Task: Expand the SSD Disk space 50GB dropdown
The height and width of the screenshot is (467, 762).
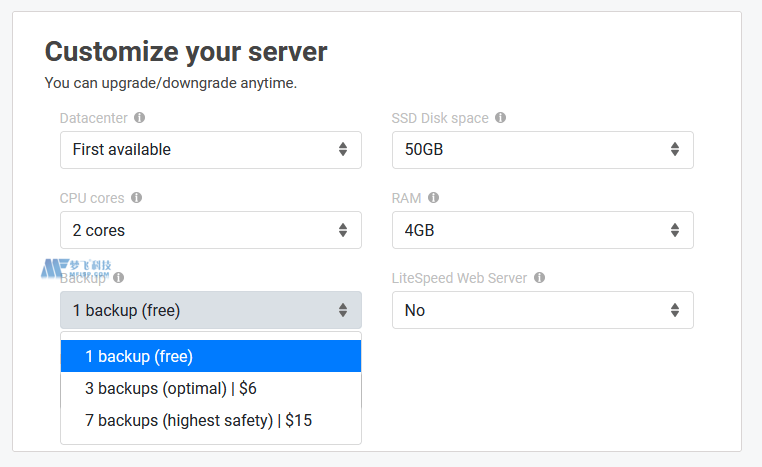Action: 542,150
